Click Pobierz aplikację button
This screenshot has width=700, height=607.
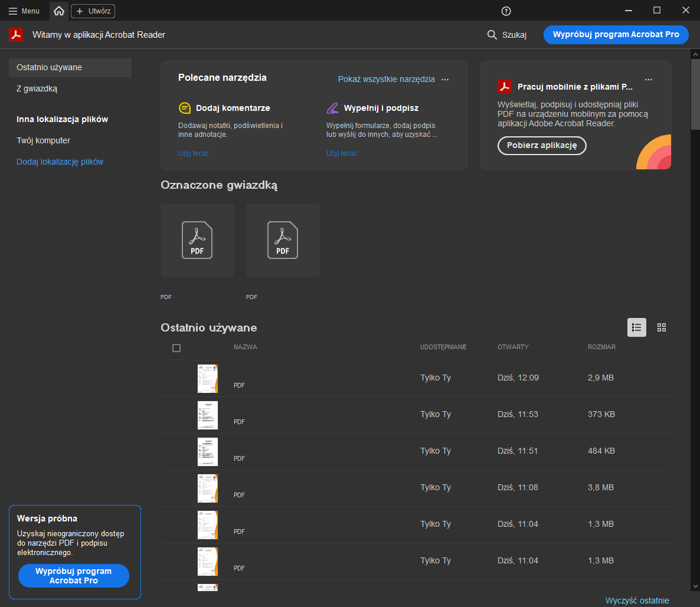click(542, 146)
